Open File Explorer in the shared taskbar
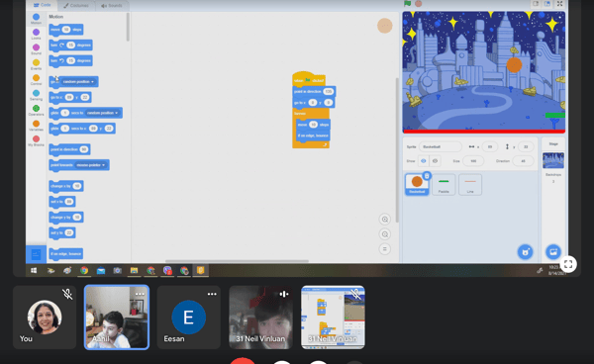The height and width of the screenshot is (364, 594). 134,271
